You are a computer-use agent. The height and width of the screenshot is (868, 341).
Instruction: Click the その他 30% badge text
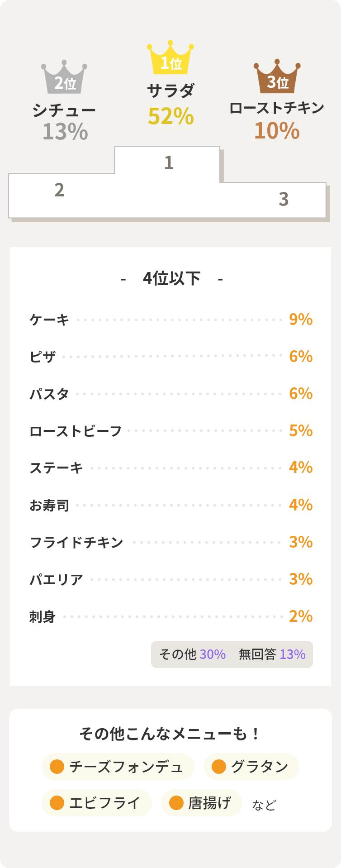pyautogui.click(x=192, y=654)
